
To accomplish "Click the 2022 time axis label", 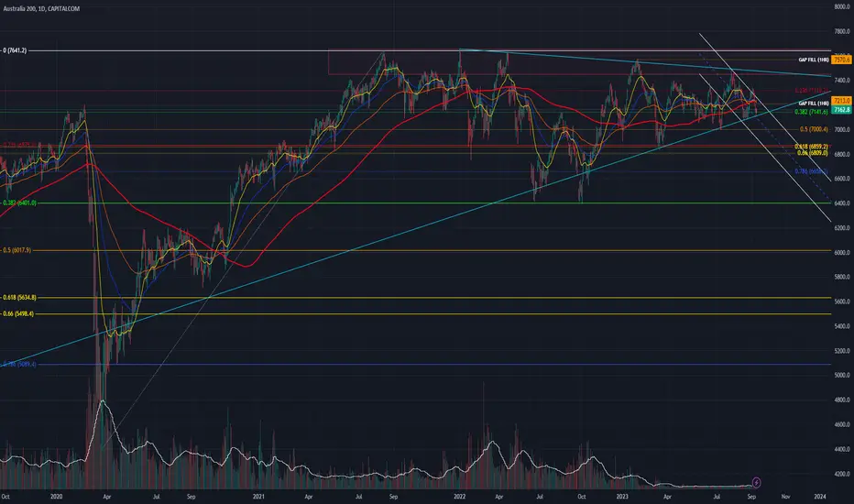I will coord(460,497).
